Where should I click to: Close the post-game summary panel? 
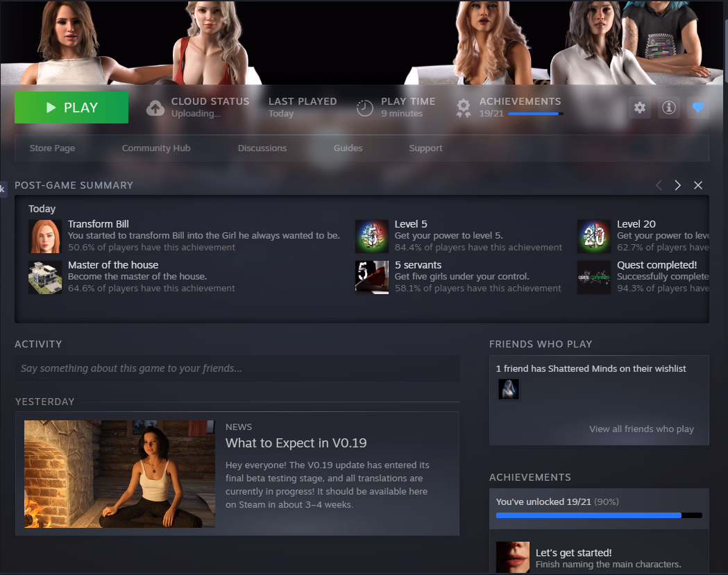(x=698, y=185)
